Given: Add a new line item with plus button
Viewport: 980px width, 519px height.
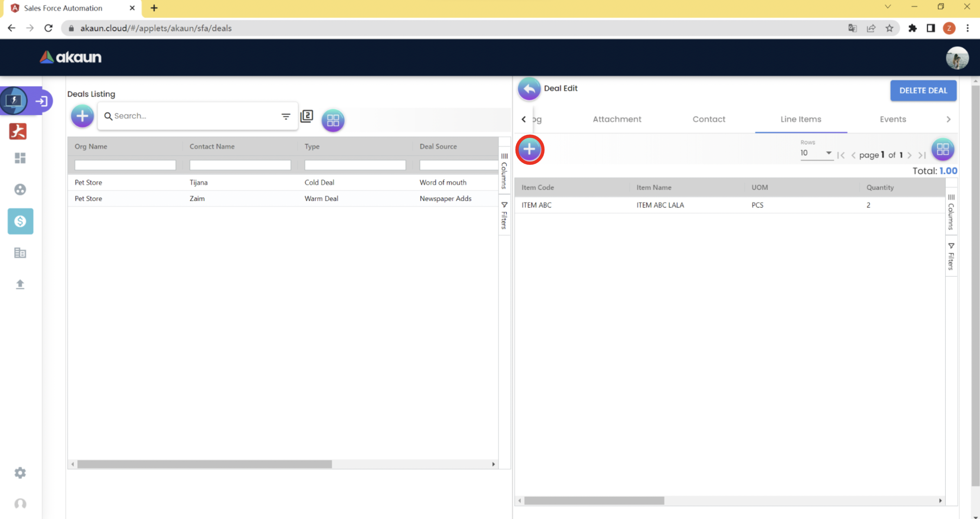Looking at the screenshot, I should click(x=529, y=150).
